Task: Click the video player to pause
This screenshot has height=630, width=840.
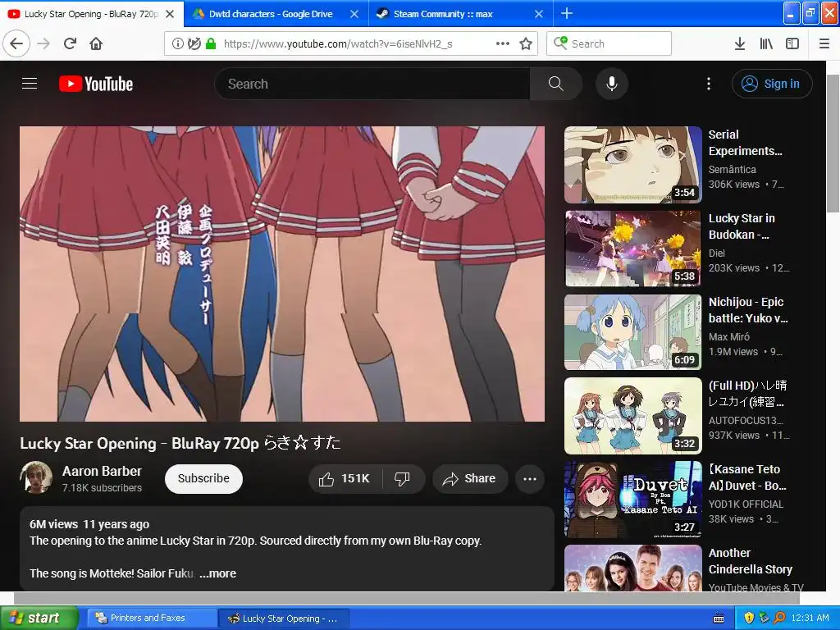Action: [x=282, y=274]
